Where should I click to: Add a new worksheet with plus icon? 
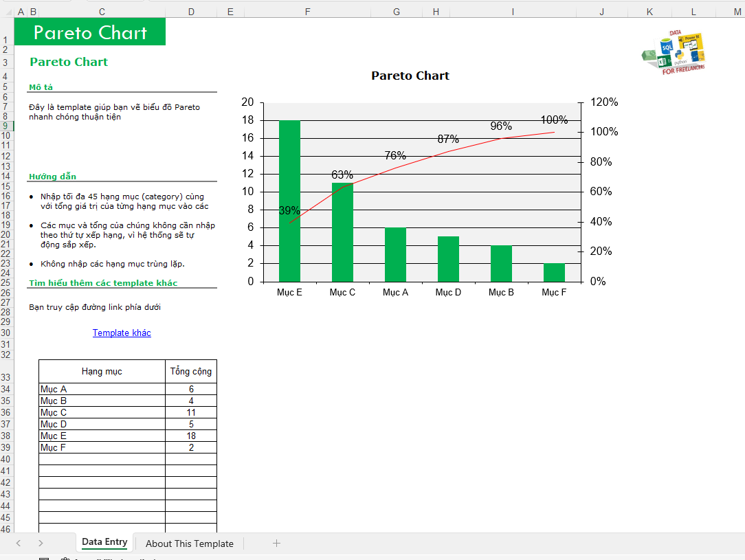pyautogui.click(x=276, y=543)
